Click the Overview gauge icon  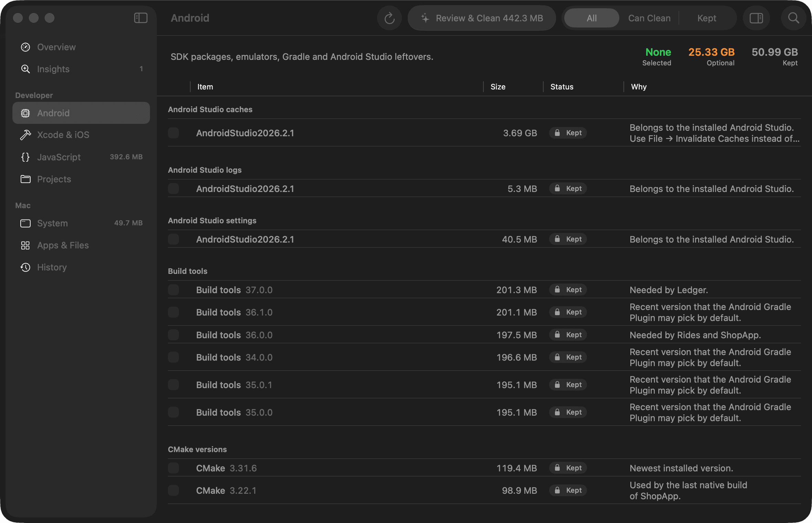[x=25, y=47]
